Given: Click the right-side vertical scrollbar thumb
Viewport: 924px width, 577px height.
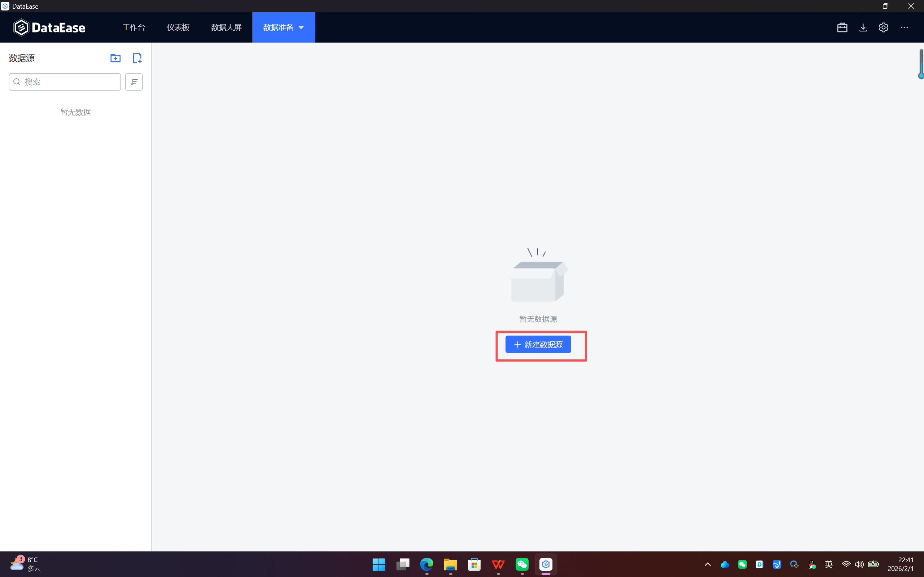Looking at the screenshot, I should tap(921, 63).
